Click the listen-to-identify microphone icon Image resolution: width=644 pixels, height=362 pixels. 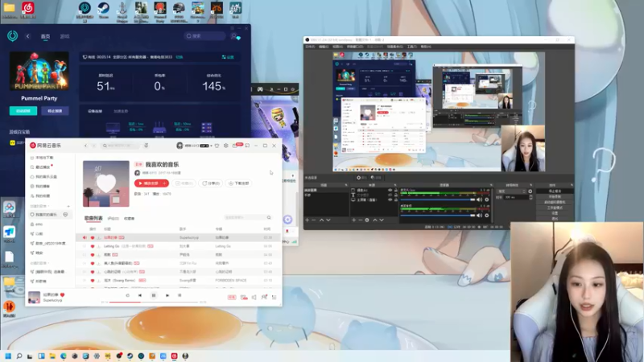[x=146, y=146]
